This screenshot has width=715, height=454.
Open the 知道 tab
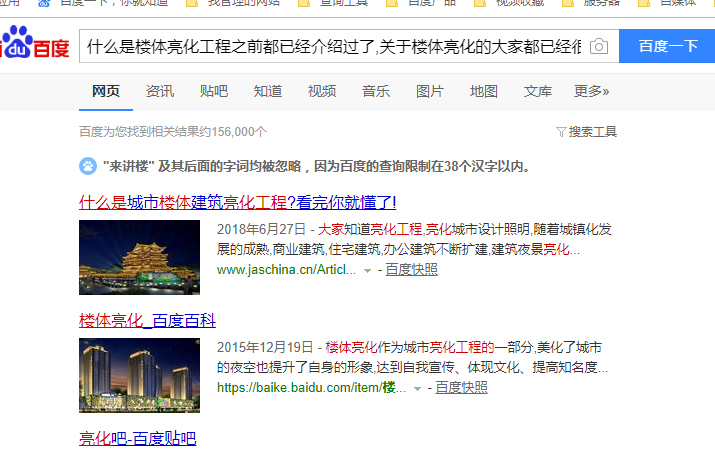tap(268, 91)
